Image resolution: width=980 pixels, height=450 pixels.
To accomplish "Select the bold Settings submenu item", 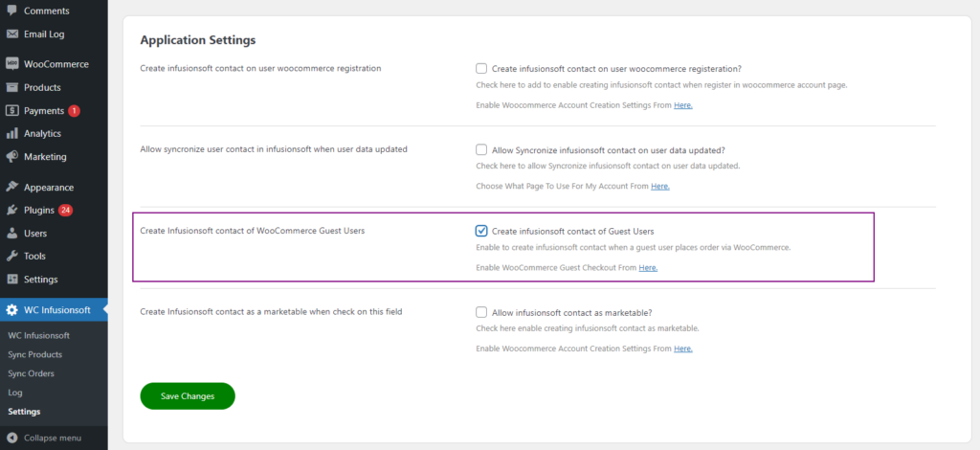I will point(24,412).
